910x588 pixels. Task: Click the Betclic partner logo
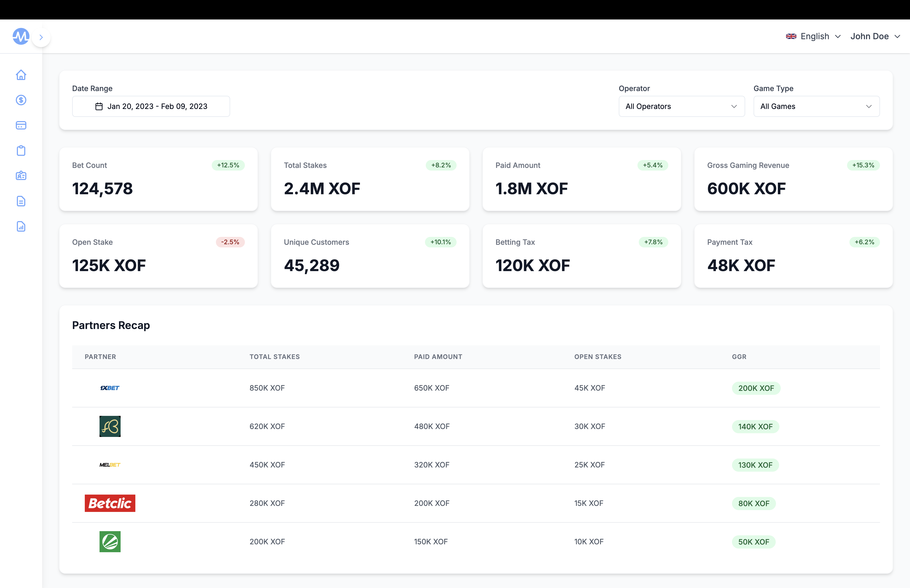[110, 503]
